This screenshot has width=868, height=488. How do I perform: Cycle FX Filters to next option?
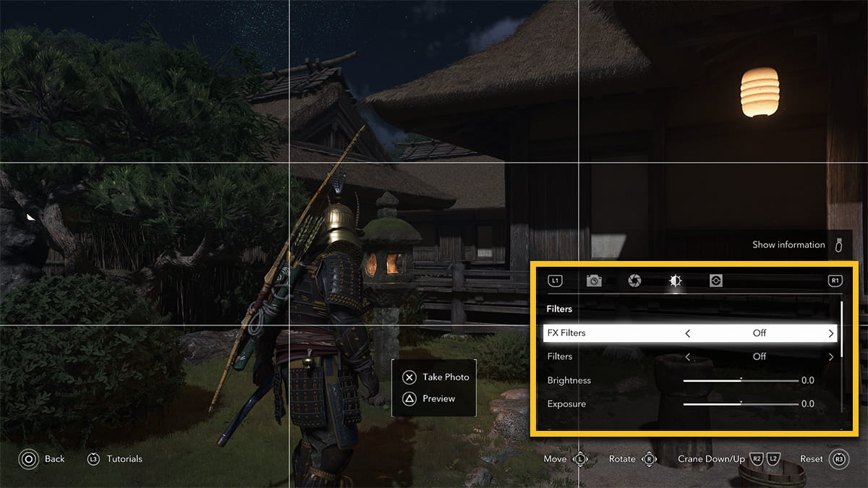(x=831, y=333)
